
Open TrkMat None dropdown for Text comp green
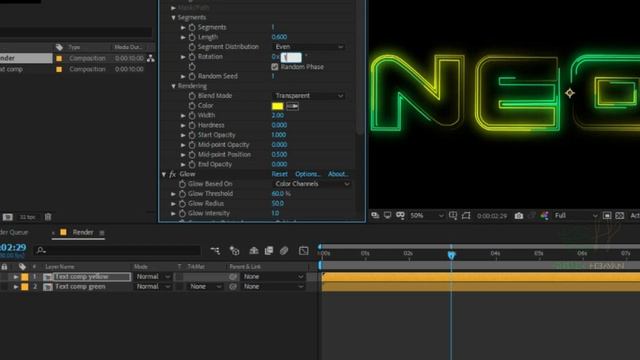click(205, 287)
